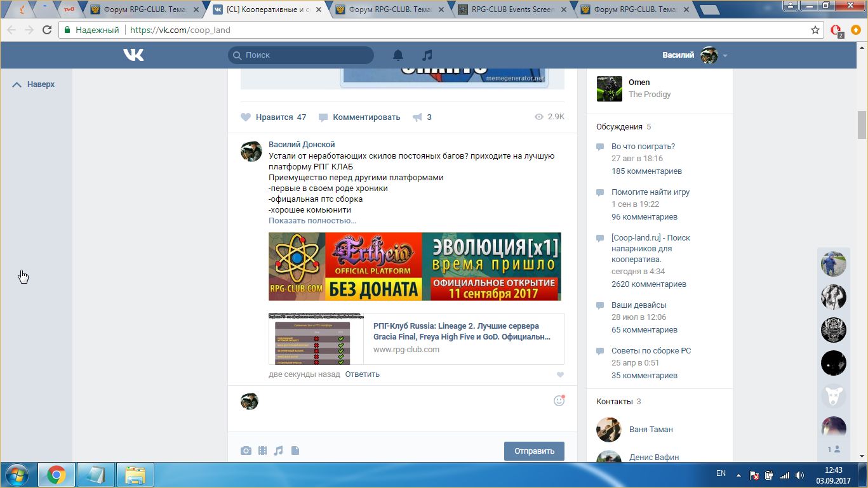The width and height of the screenshot is (868, 488).
Task: Open first friend avatar in chat sidebar
Action: tap(834, 263)
